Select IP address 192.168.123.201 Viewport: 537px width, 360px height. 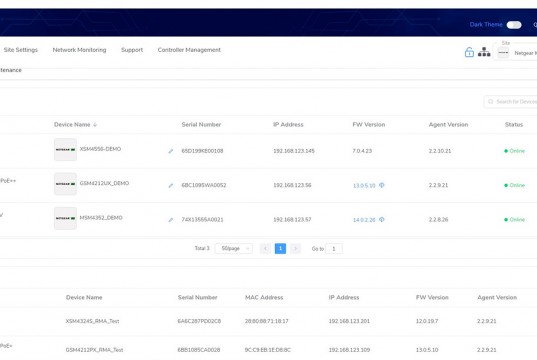[x=349, y=321]
